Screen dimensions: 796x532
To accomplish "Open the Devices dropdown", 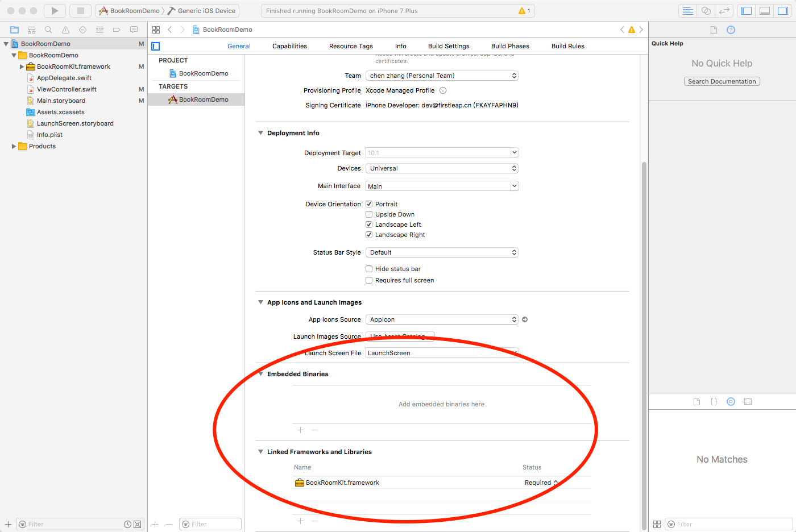I will click(442, 168).
